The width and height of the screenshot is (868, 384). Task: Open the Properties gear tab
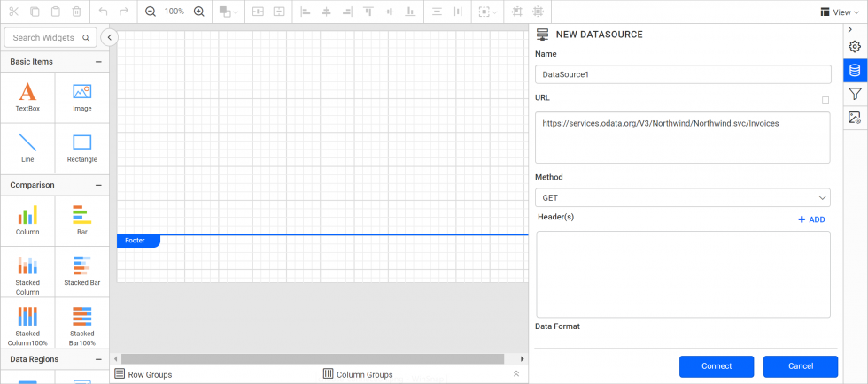tap(856, 47)
